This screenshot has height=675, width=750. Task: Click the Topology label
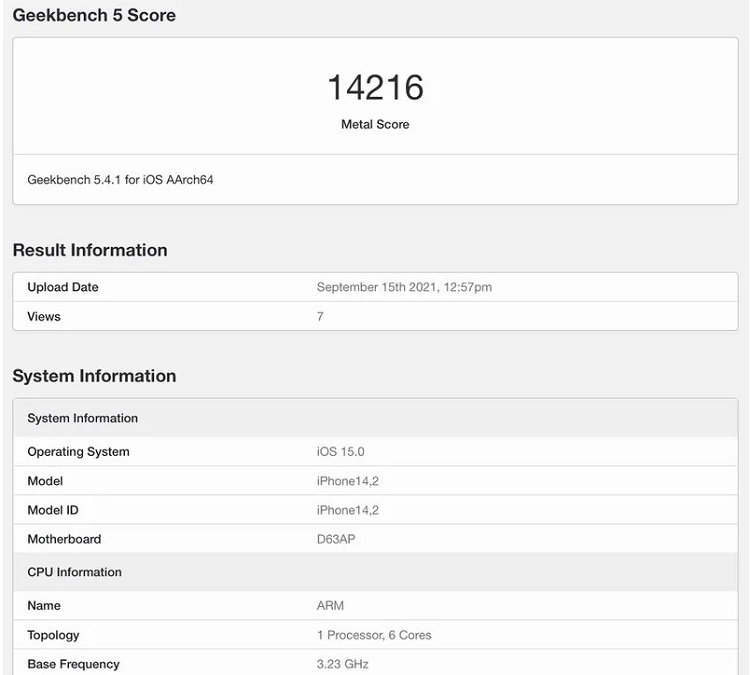pyautogui.click(x=53, y=635)
